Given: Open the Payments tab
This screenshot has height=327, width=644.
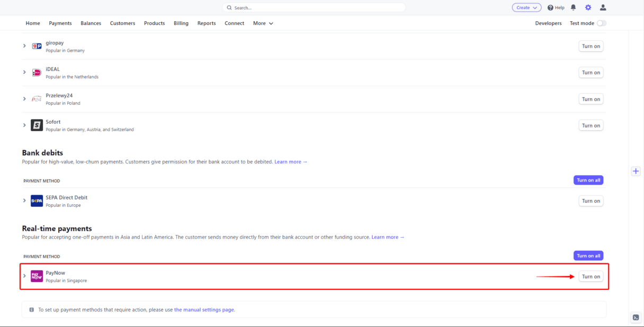Looking at the screenshot, I should (x=60, y=23).
